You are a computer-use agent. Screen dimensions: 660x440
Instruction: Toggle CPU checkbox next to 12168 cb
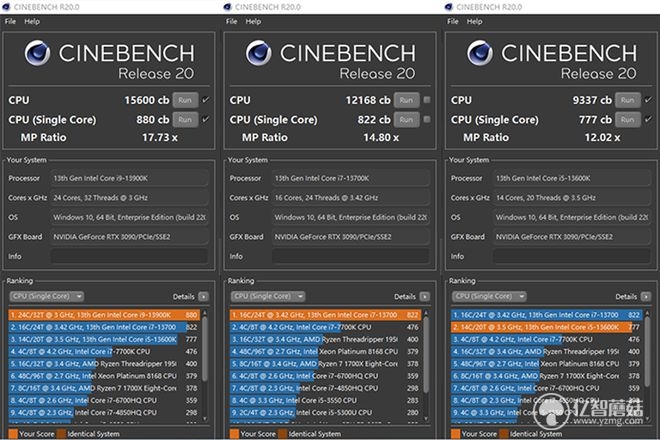427,100
